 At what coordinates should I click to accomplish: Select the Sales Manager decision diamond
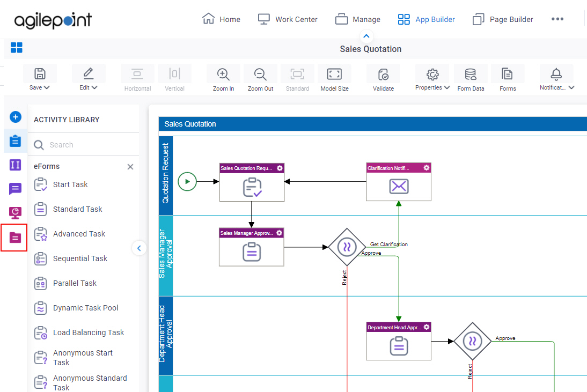click(347, 247)
